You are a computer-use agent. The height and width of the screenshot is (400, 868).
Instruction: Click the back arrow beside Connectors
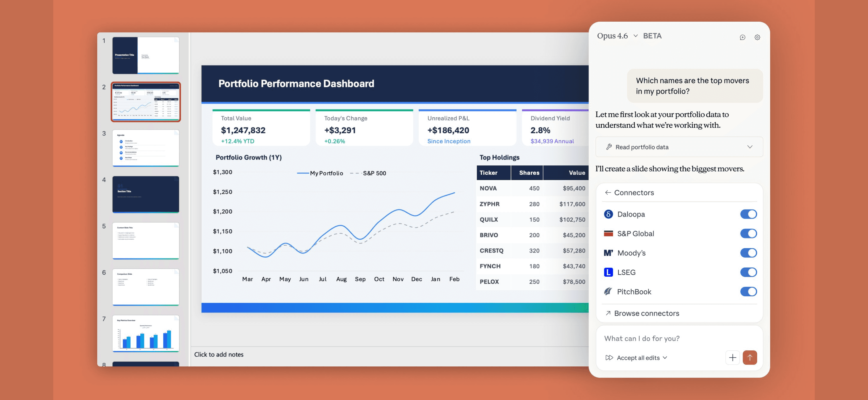tap(608, 193)
